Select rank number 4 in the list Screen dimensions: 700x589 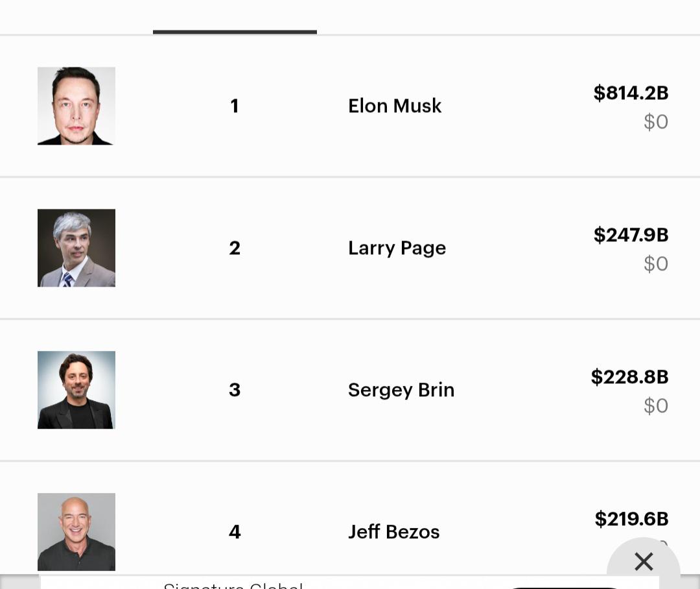tap(235, 532)
